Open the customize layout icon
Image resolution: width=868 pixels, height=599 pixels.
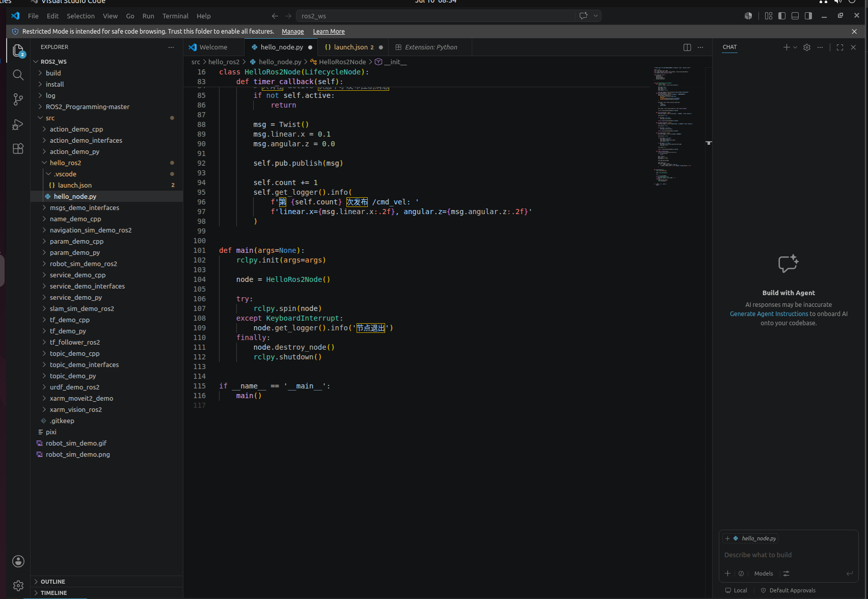(x=769, y=16)
